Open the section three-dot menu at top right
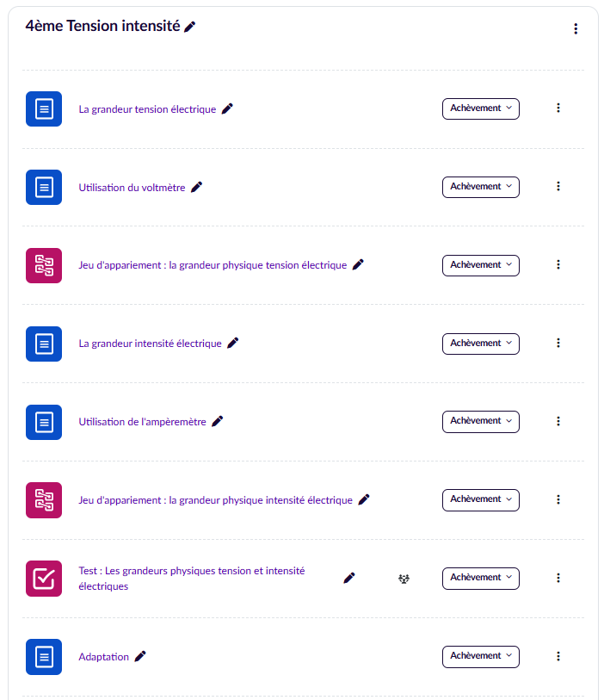604x700 pixels. pyautogui.click(x=576, y=29)
